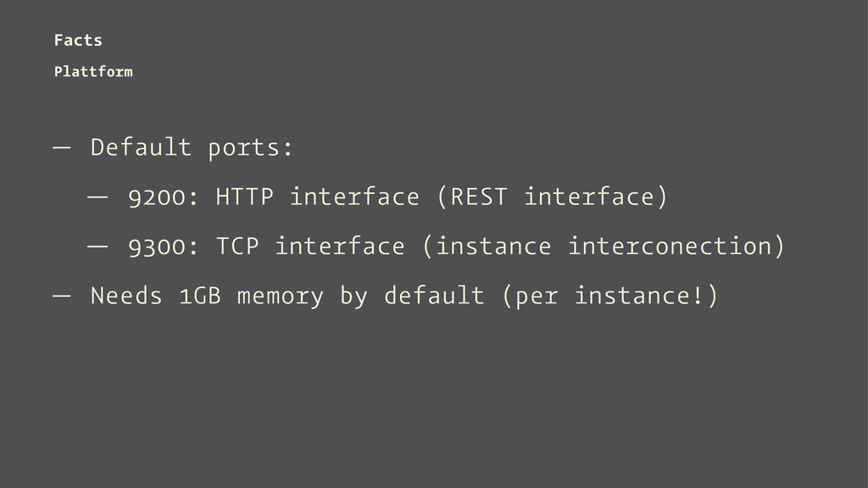Click the dash before Needs
The height and width of the screenshot is (488, 868).
pyautogui.click(x=61, y=296)
